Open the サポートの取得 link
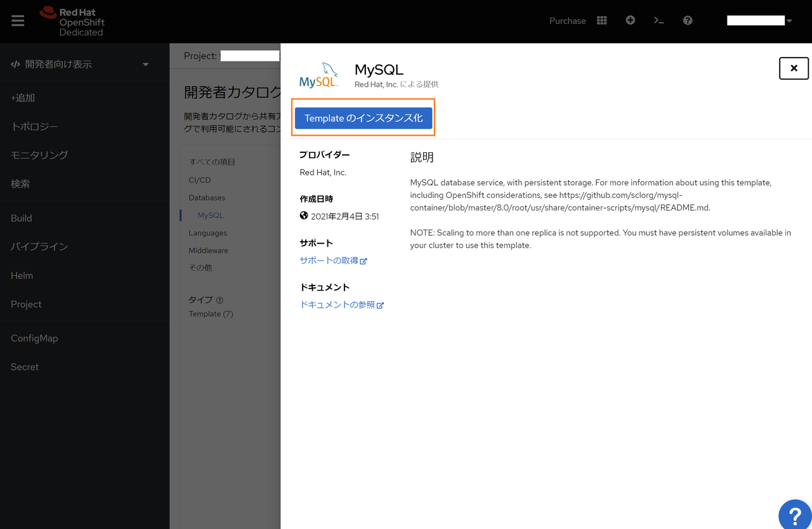The image size is (812, 529). tap(334, 261)
